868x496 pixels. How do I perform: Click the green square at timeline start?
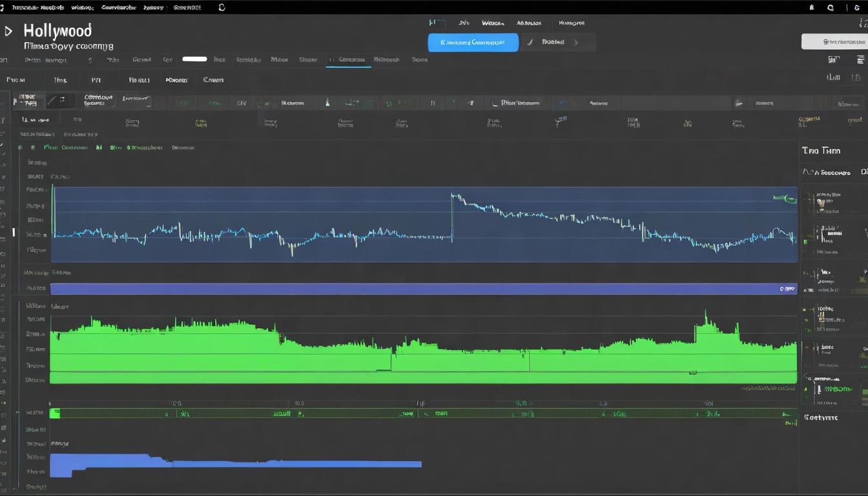pos(55,413)
